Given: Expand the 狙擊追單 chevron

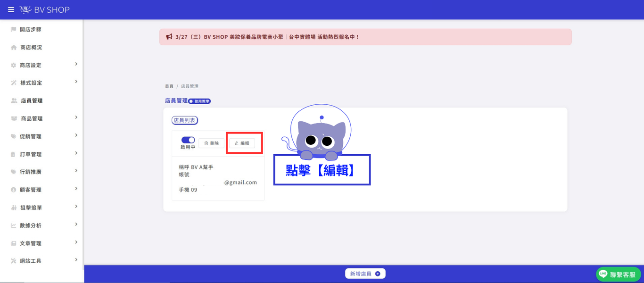Looking at the screenshot, I should (76, 207).
